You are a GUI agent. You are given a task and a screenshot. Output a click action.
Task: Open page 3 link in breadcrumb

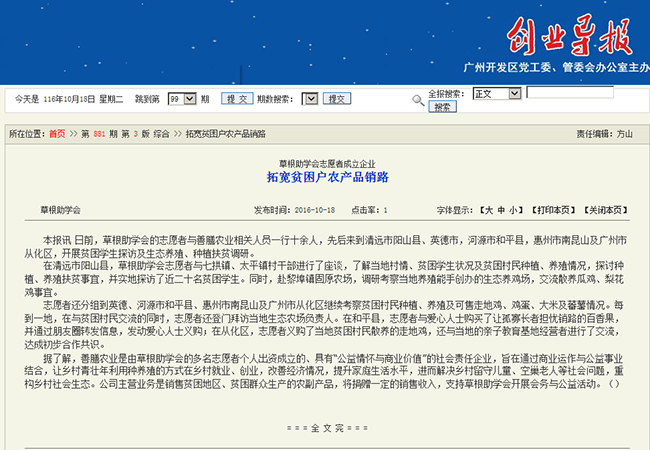pyautogui.click(x=134, y=133)
